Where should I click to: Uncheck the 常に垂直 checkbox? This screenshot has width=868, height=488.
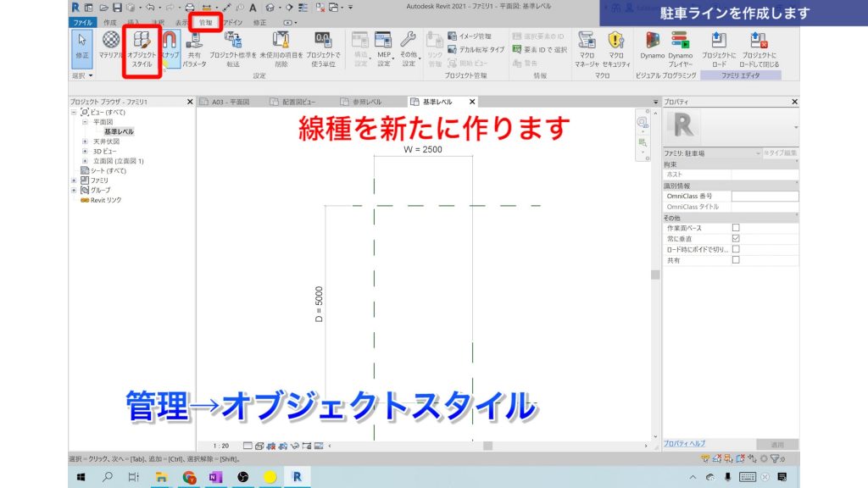(x=737, y=238)
